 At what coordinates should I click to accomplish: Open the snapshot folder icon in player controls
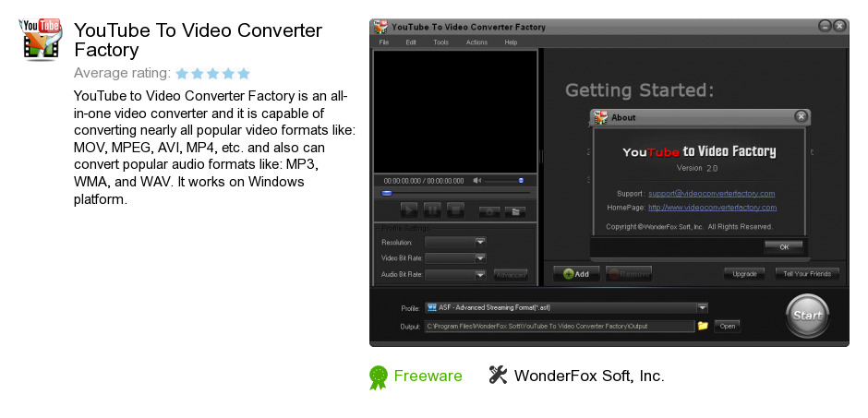(x=515, y=211)
